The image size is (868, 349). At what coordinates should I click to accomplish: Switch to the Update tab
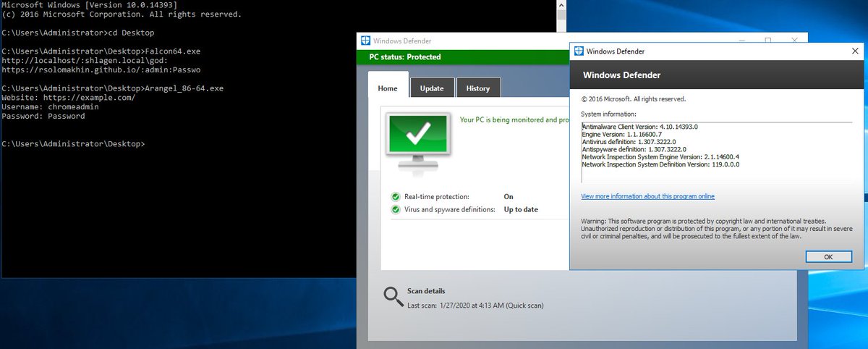[432, 88]
